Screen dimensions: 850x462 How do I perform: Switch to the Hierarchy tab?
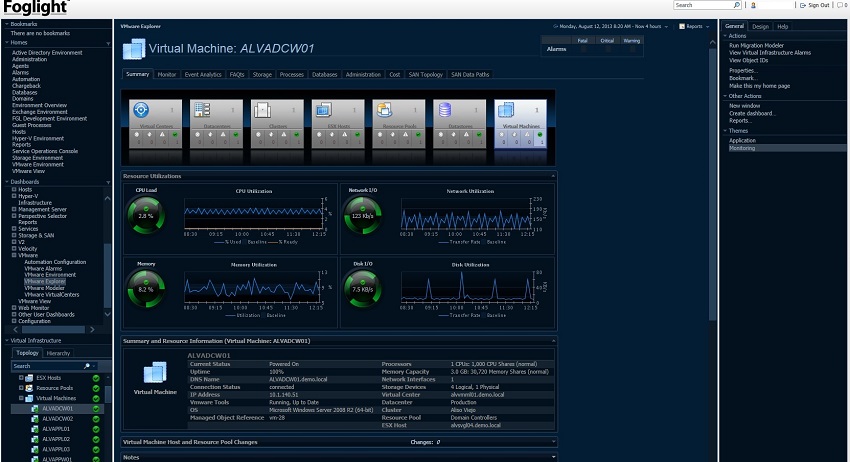(x=58, y=353)
